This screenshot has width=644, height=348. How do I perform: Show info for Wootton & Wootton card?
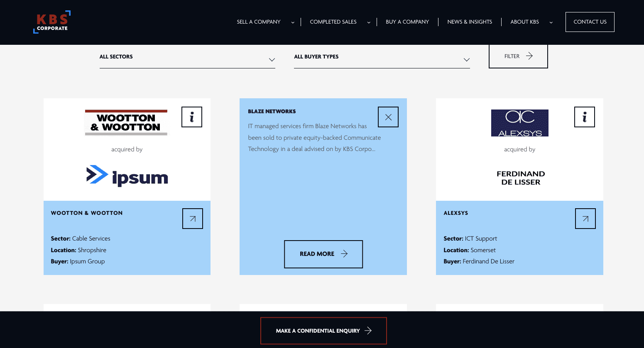coord(191,117)
